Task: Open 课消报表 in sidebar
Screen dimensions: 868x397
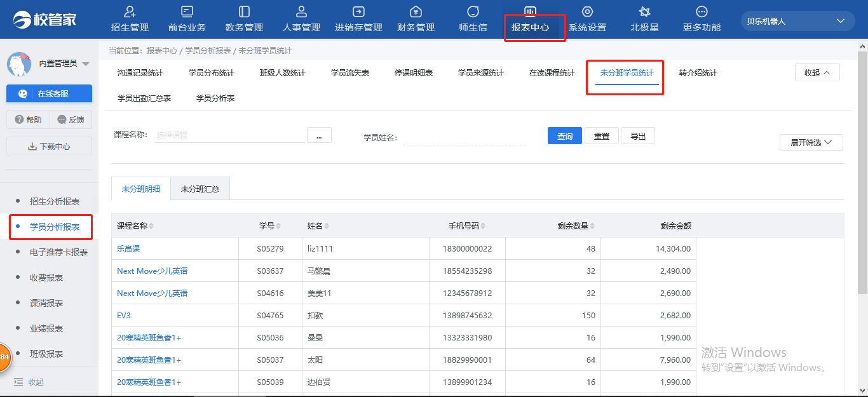Action: [x=46, y=303]
